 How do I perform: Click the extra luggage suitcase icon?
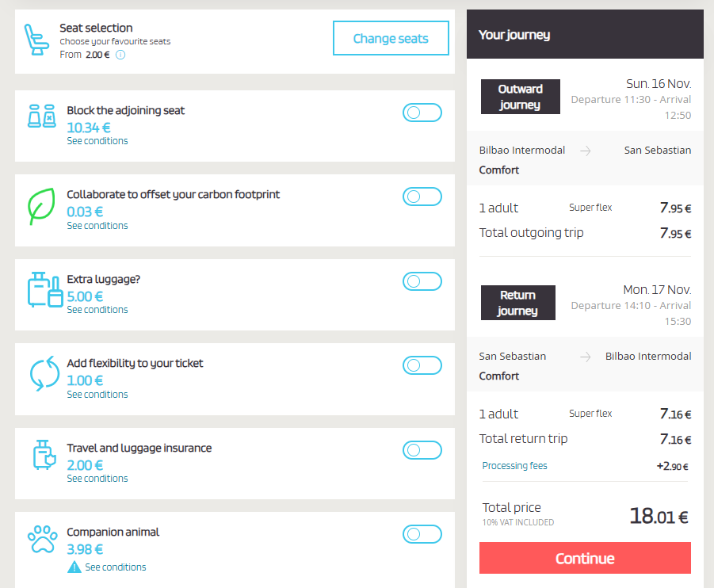[x=45, y=289]
